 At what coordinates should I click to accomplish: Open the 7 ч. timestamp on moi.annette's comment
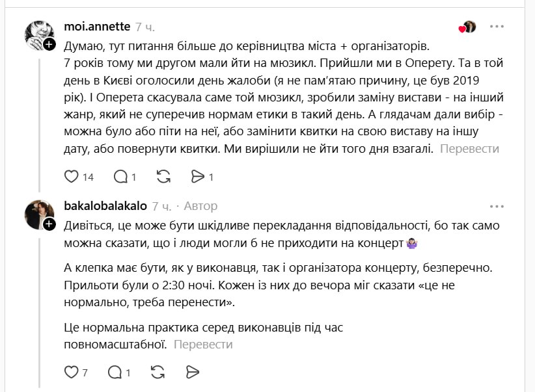coord(145,27)
